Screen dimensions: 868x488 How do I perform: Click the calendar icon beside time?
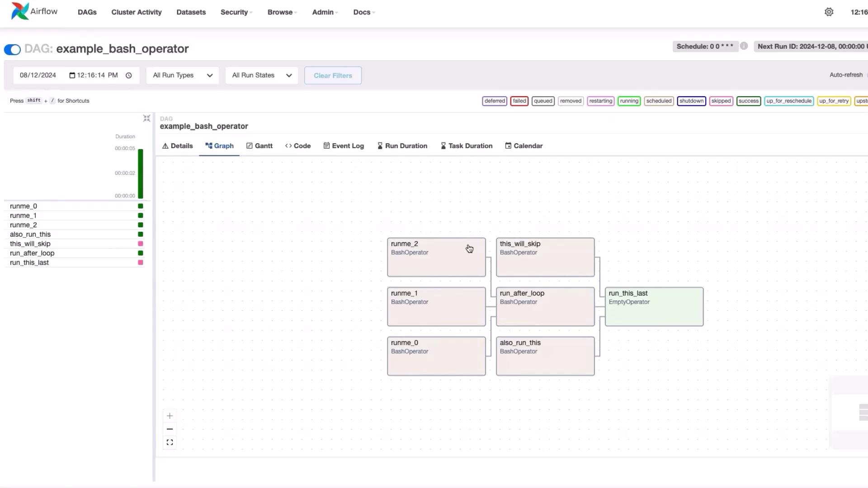(72, 75)
